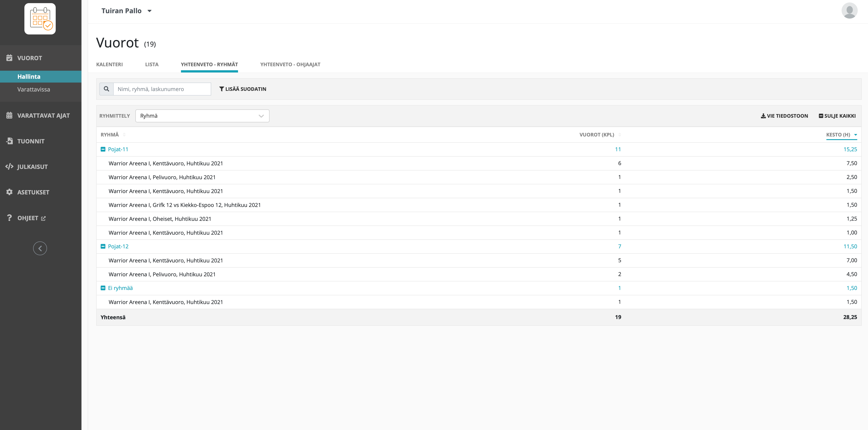This screenshot has width=868, height=430.
Task: Collapse the Pojat-11 group
Action: click(103, 149)
